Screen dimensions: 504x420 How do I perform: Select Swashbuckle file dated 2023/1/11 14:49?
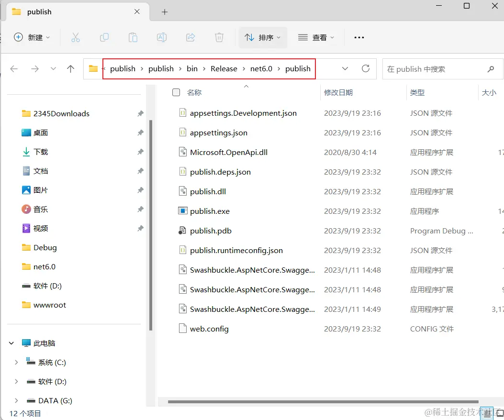[x=252, y=309]
